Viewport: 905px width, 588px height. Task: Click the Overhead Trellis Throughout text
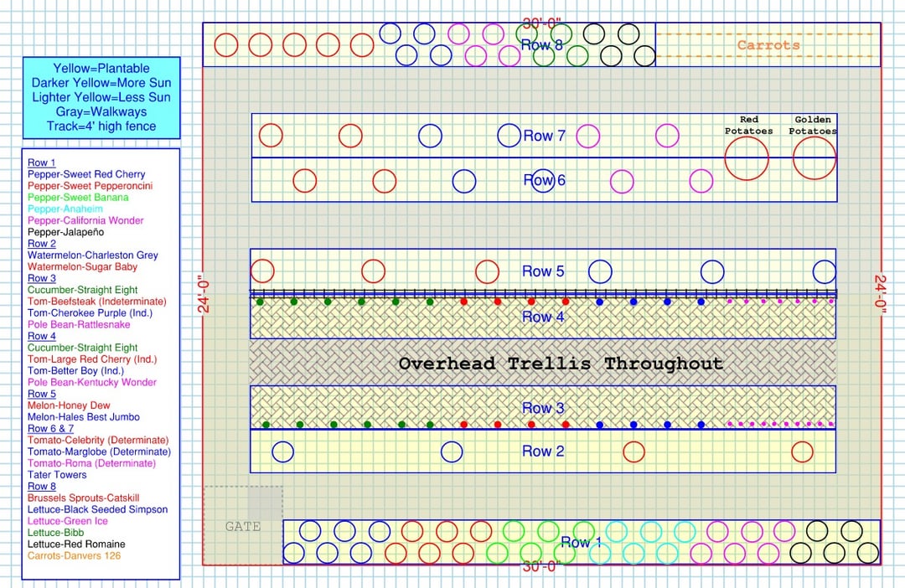[560, 364]
